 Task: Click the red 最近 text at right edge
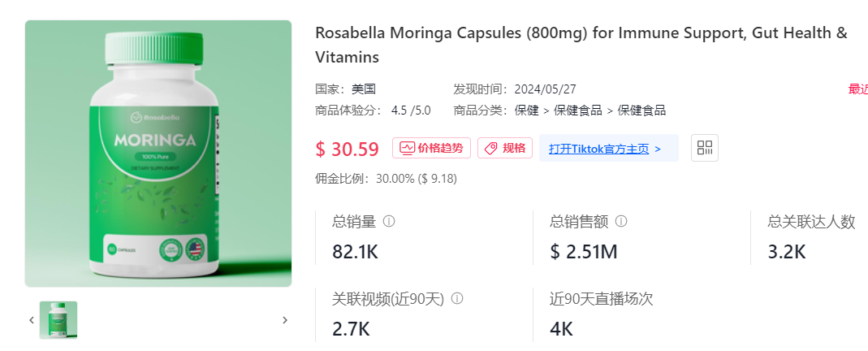(x=858, y=89)
